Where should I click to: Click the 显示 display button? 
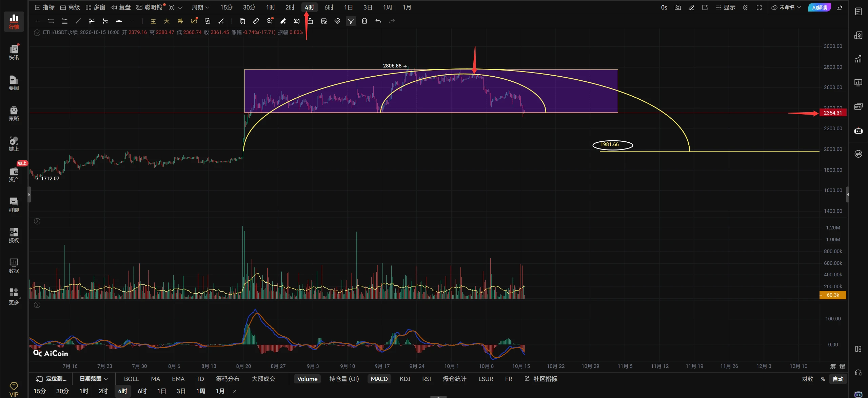[x=725, y=7]
